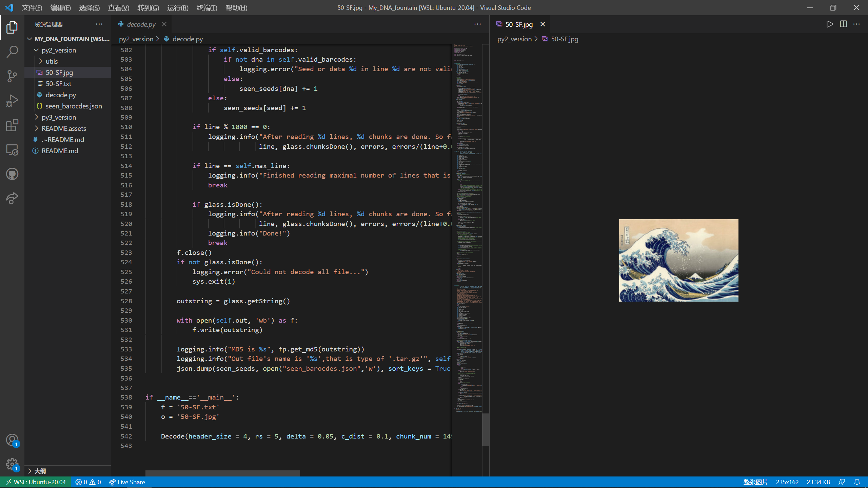Viewport: 868px width, 488px height.
Task: Open Remote Explorer view
Action: 12,150
